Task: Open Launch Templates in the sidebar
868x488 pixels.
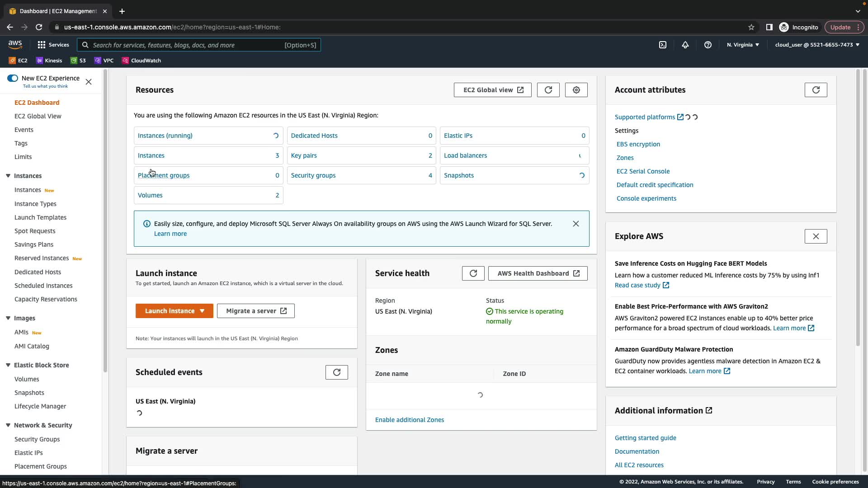Action: (x=40, y=217)
